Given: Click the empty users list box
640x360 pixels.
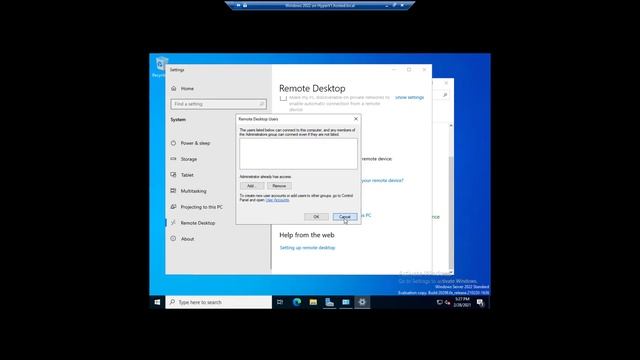Looking at the screenshot, I should click(x=298, y=154).
